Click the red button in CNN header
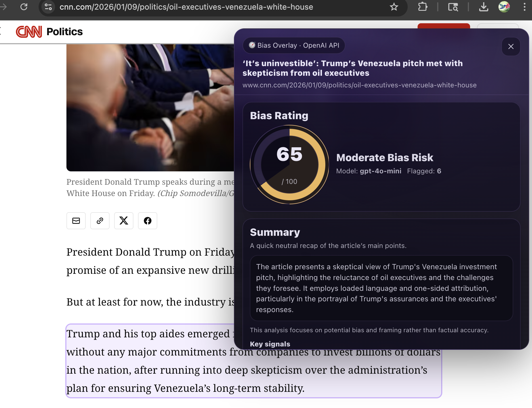The width and height of the screenshot is (532, 408). (x=444, y=26)
